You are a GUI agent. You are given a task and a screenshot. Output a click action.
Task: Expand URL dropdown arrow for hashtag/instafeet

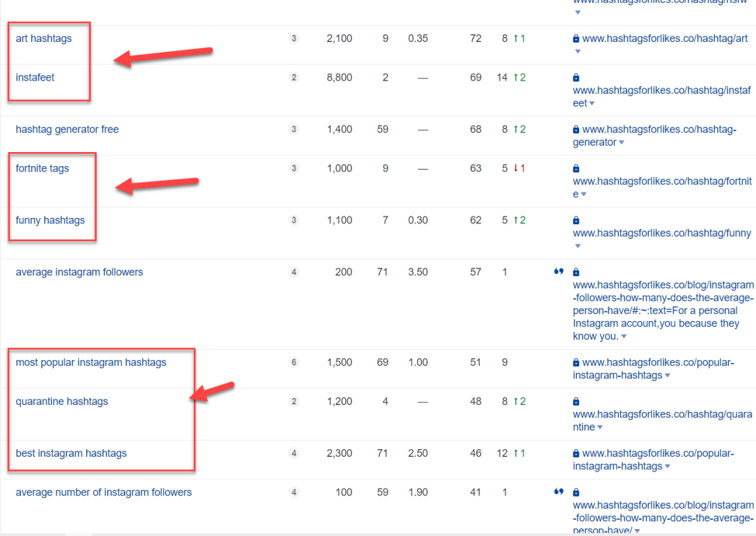click(592, 103)
